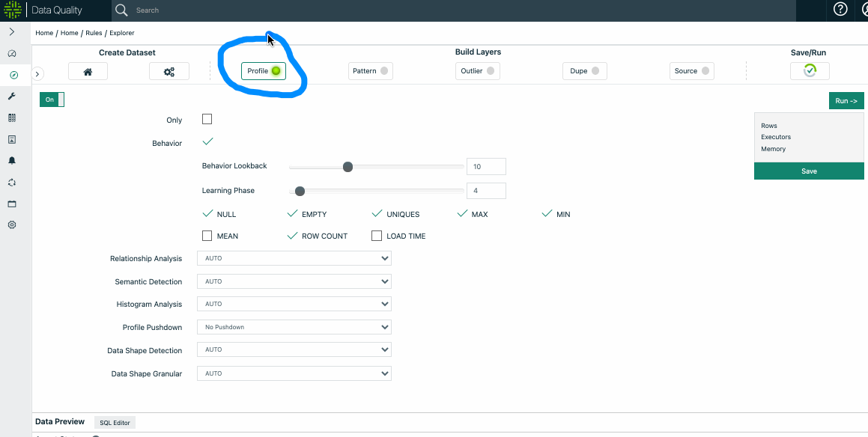The width and height of the screenshot is (868, 437).
Task: Open the wrench icon in sidebar
Action: tap(12, 97)
